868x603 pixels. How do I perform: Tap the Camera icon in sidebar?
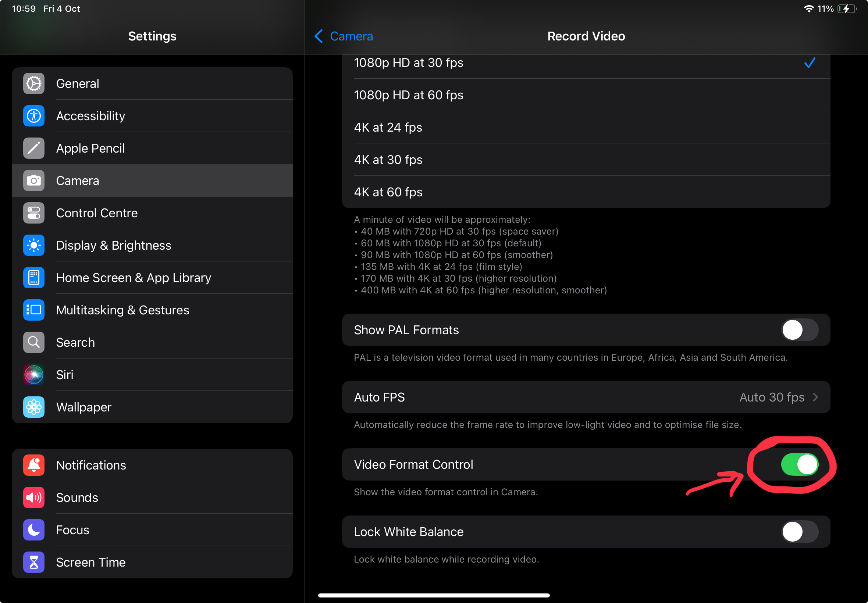[33, 181]
